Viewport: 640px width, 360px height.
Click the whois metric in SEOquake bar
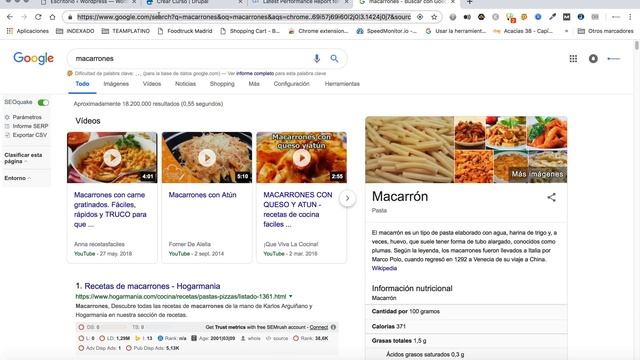pyautogui.click(x=250, y=338)
